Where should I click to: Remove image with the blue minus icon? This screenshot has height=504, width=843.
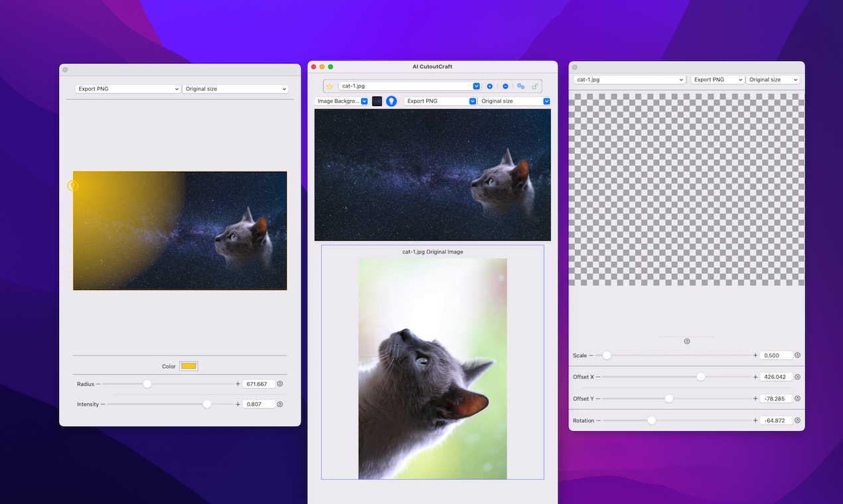(x=505, y=86)
